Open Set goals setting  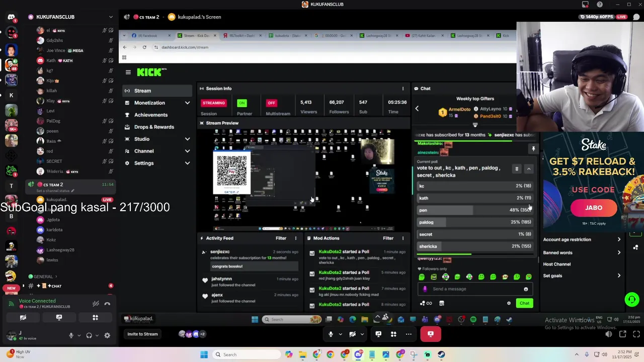click(582, 276)
